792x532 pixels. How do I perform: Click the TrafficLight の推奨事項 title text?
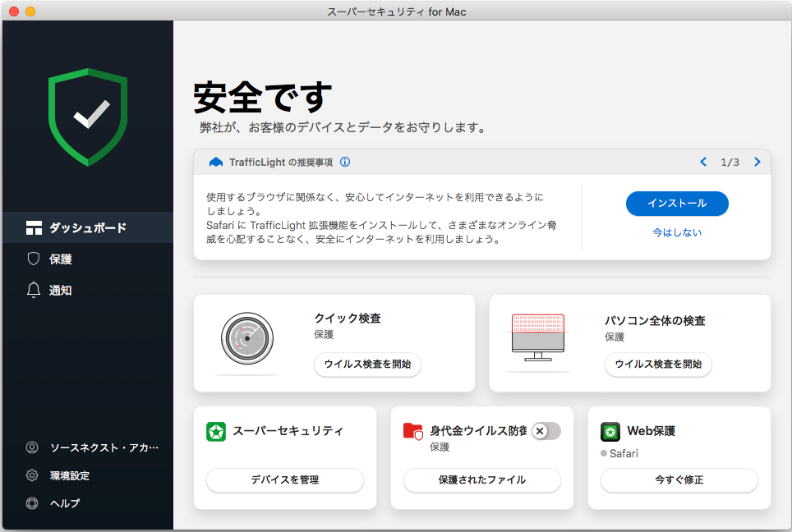[x=281, y=162]
